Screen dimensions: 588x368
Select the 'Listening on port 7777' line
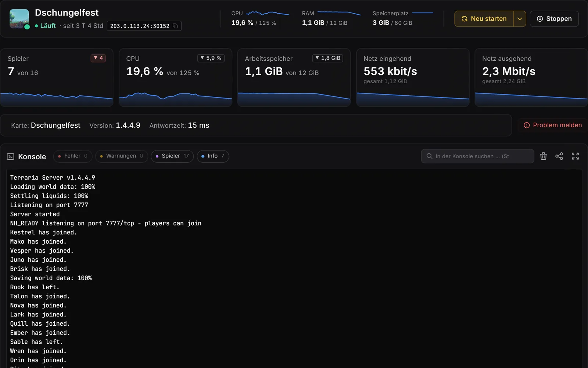[x=49, y=205]
